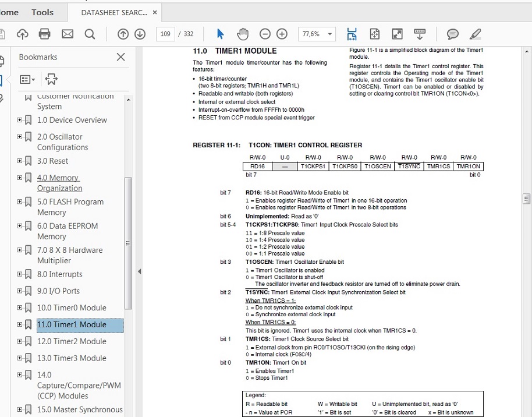This screenshot has height=417, width=532.
Task: Go to previous page arrow
Action: point(123,34)
